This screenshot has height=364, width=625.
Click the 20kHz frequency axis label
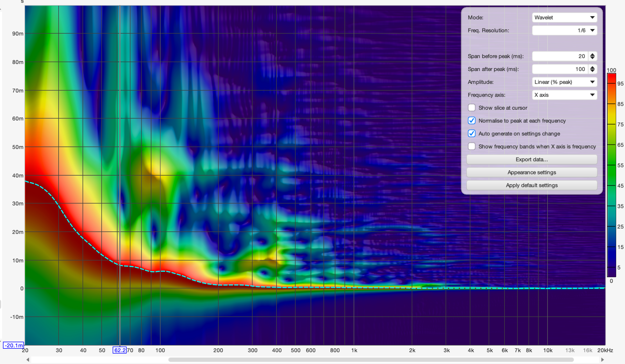coord(605,350)
